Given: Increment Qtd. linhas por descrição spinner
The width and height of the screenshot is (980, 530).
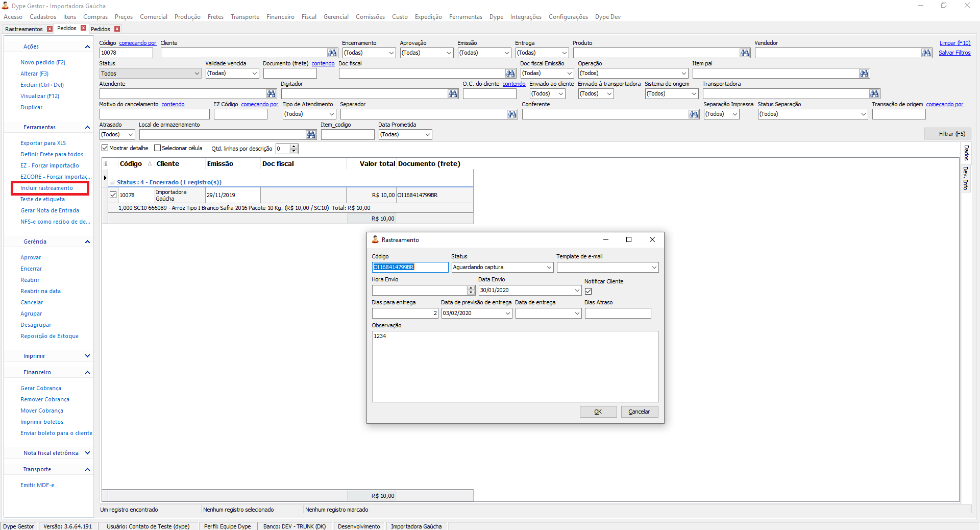Looking at the screenshot, I should point(293,147).
